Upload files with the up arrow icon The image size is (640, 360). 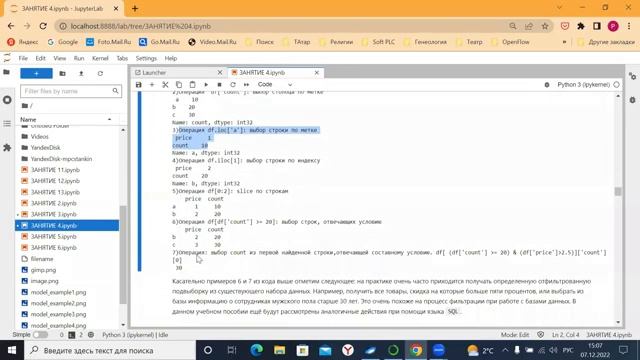click(81, 73)
